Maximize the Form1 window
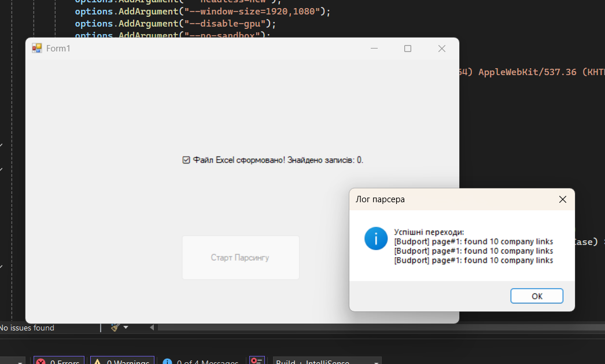 (407, 49)
